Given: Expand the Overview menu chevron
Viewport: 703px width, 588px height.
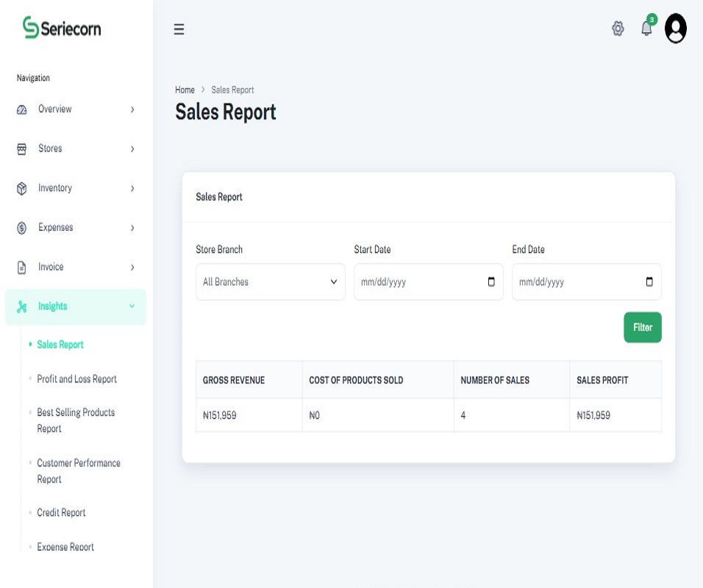Looking at the screenshot, I should click(x=132, y=110).
